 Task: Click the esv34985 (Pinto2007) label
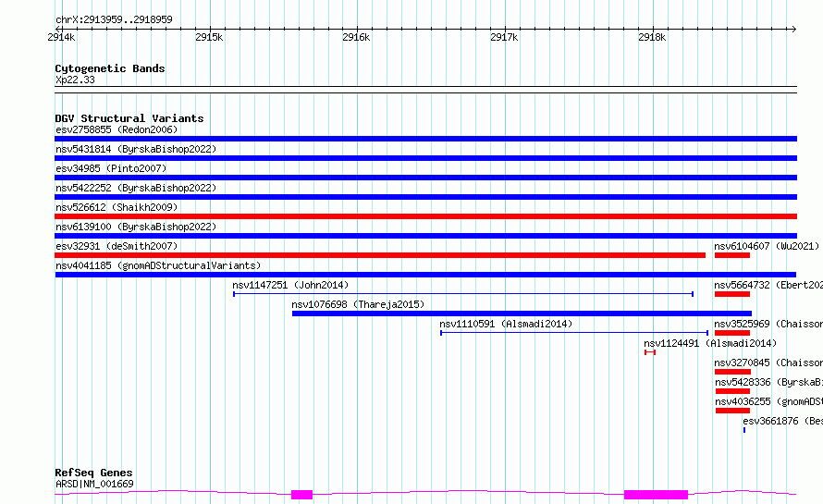coord(111,168)
